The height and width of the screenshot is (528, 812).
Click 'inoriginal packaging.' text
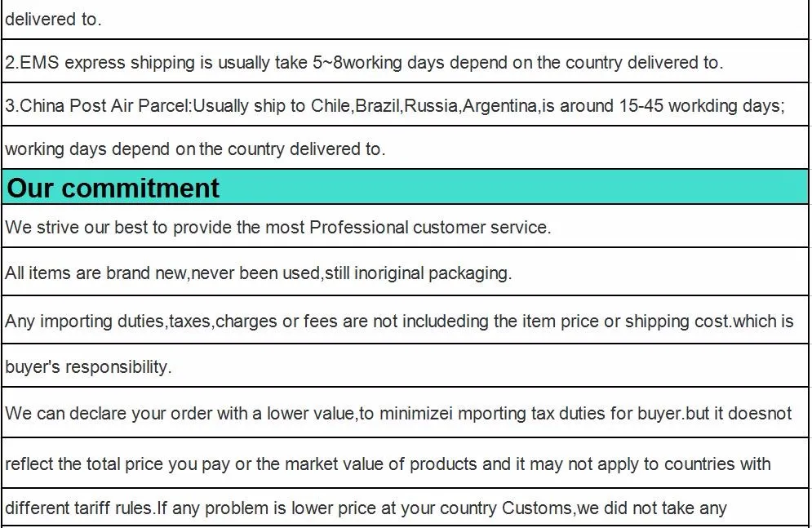coord(433,273)
